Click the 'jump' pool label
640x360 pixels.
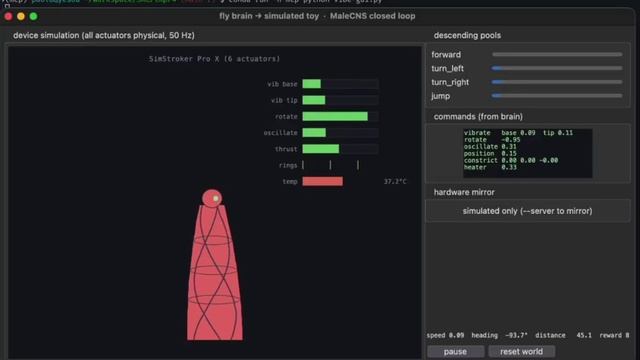pos(440,96)
